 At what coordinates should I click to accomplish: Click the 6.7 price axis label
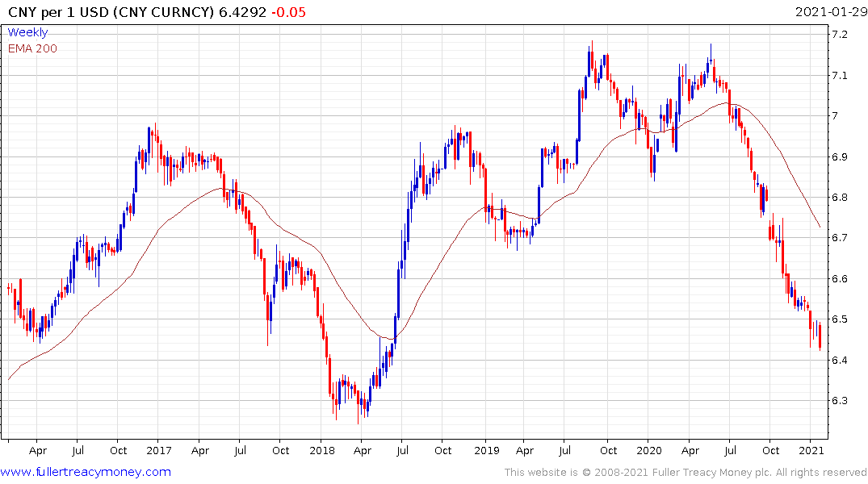(x=839, y=238)
